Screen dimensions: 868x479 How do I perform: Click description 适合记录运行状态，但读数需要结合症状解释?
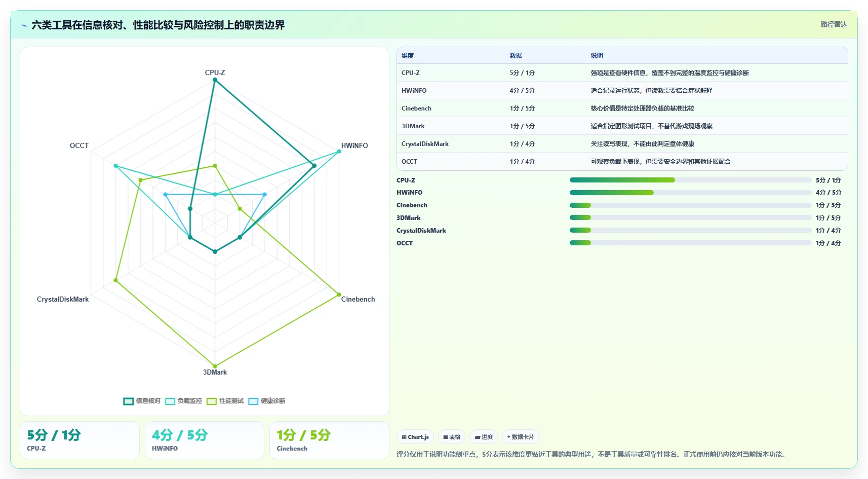[x=651, y=90]
